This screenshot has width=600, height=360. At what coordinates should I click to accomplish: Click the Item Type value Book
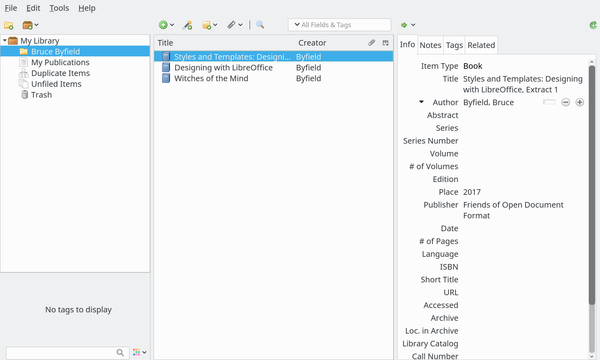point(473,66)
